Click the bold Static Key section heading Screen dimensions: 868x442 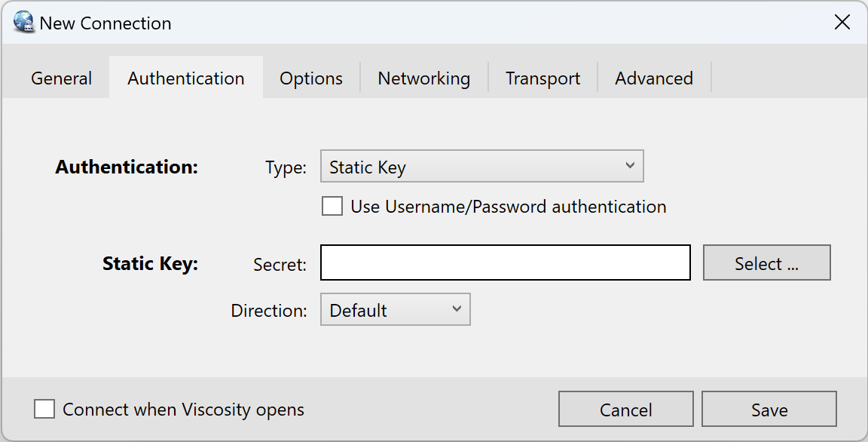click(x=150, y=264)
